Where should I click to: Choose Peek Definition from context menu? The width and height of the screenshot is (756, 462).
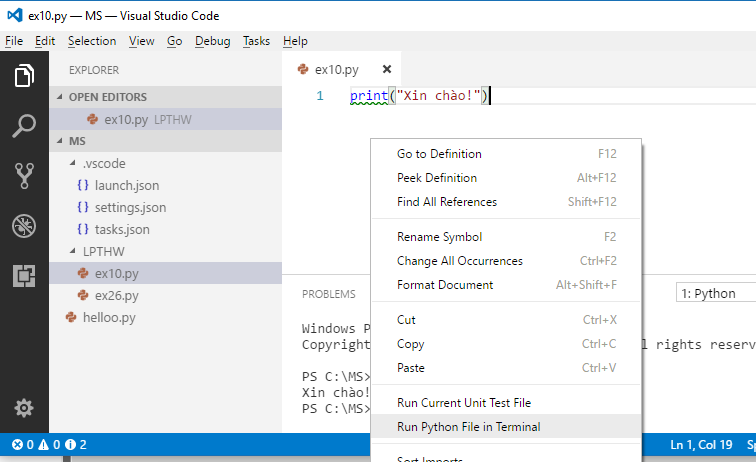[506, 178]
